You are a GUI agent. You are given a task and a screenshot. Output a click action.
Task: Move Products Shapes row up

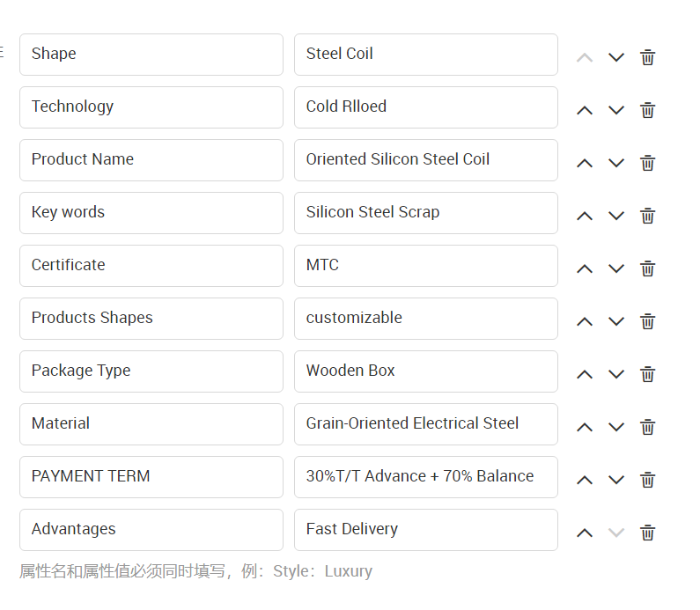coord(585,321)
